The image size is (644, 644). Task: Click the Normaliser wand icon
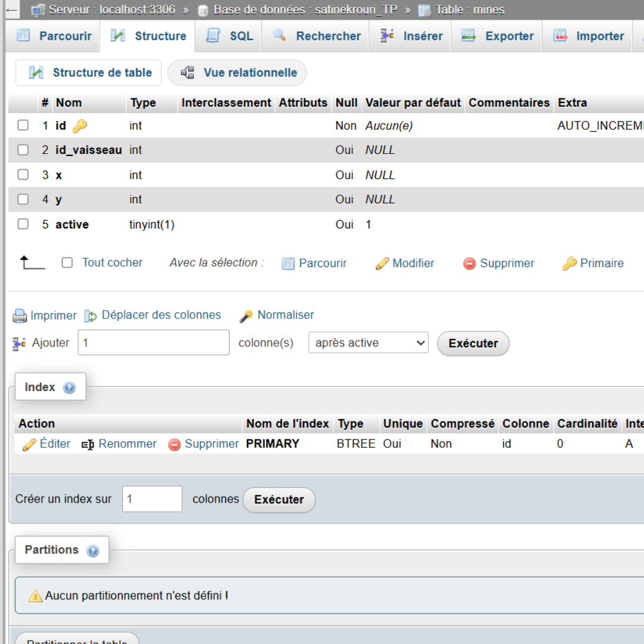click(246, 316)
